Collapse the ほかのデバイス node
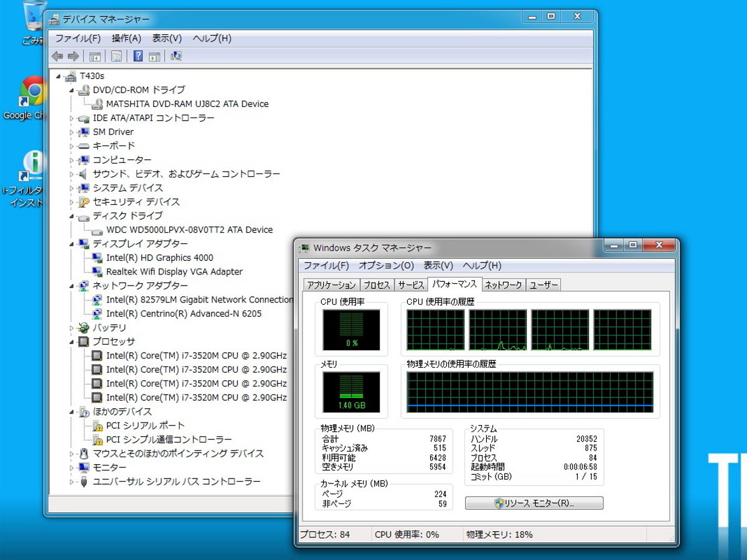Screen dimensions: 747x560 (72, 412)
